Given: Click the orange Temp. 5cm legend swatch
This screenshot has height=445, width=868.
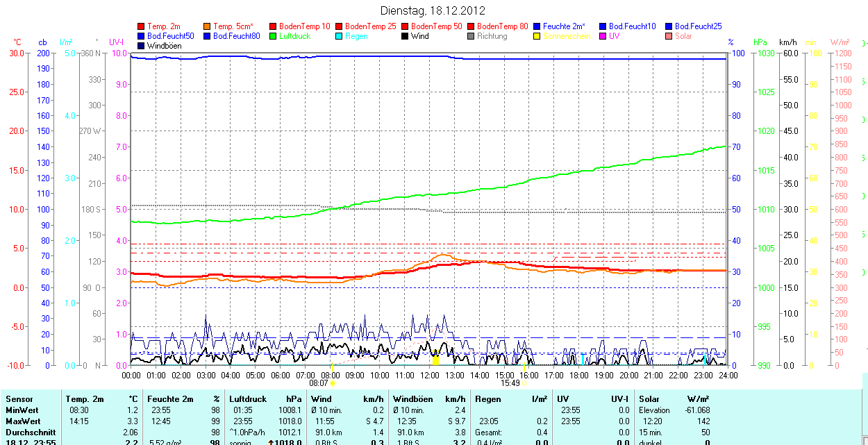Looking at the screenshot, I should 208,26.
